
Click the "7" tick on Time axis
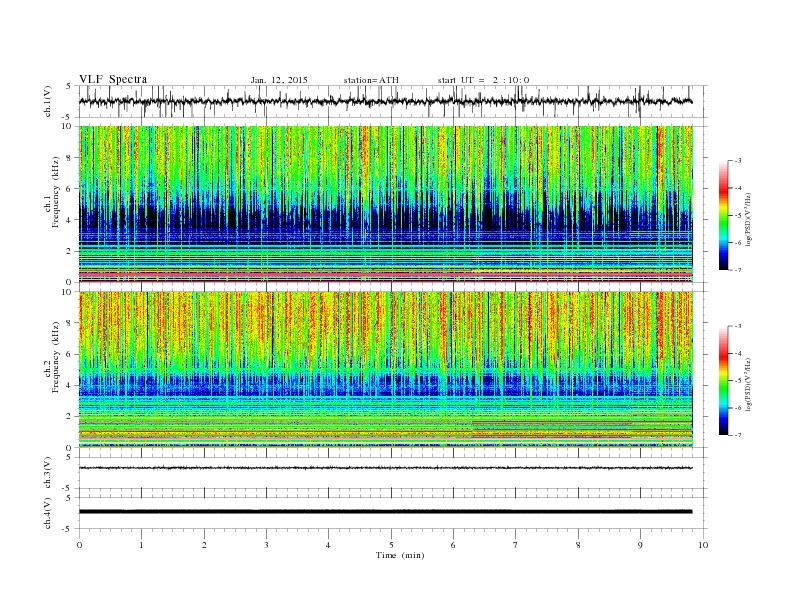[x=516, y=545]
